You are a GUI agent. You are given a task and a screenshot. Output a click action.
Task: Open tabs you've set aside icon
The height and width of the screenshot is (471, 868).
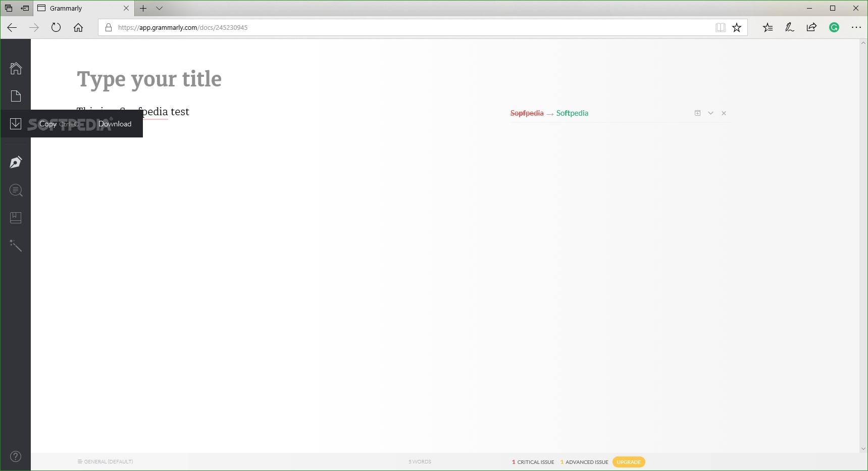[x=9, y=9]
